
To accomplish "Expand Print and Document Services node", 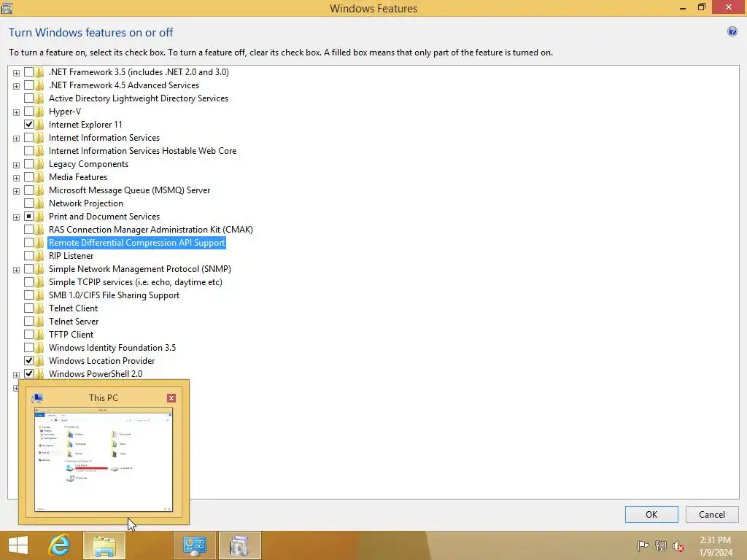I will [x=16, y=217].
